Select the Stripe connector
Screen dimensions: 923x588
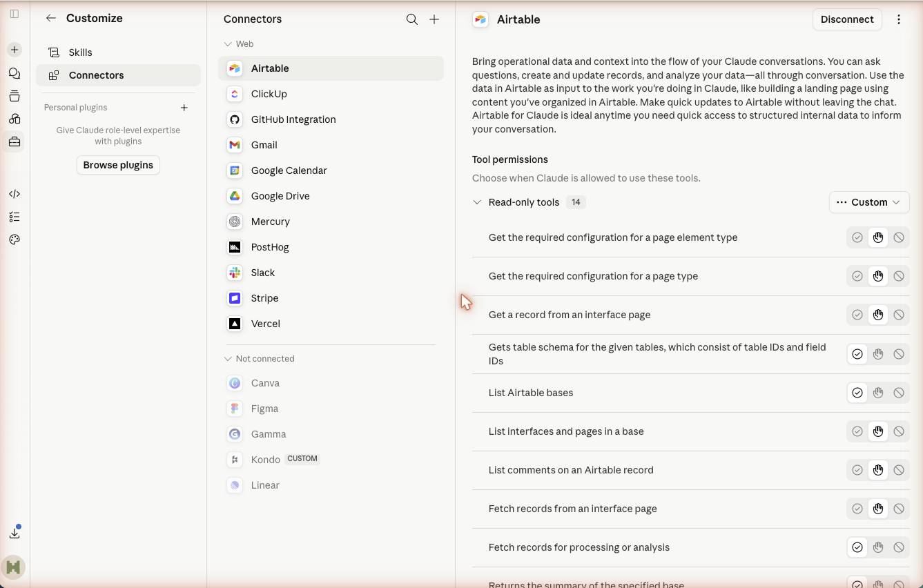[x=331, y=298]
